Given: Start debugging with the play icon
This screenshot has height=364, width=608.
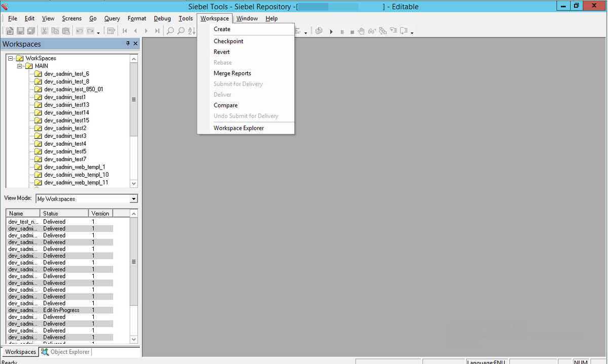Looking at the screenshot, I should click(331, 32).
